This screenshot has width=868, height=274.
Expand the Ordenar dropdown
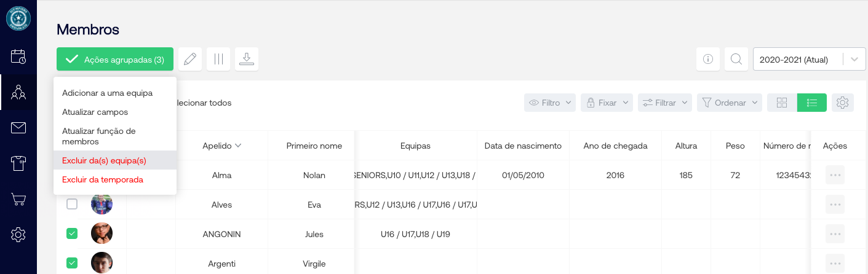731,103
